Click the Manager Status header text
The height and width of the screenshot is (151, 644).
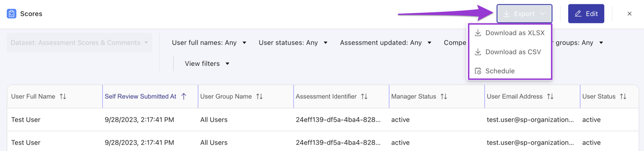(413, 96)
